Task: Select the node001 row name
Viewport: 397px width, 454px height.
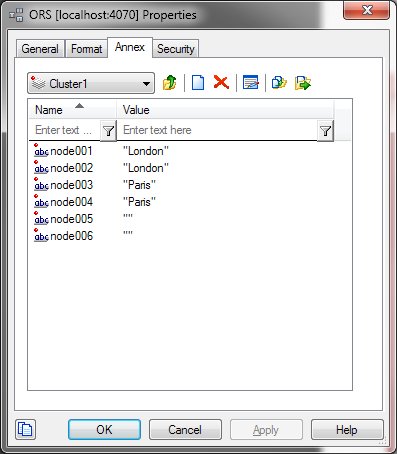Action: point(71,151)
